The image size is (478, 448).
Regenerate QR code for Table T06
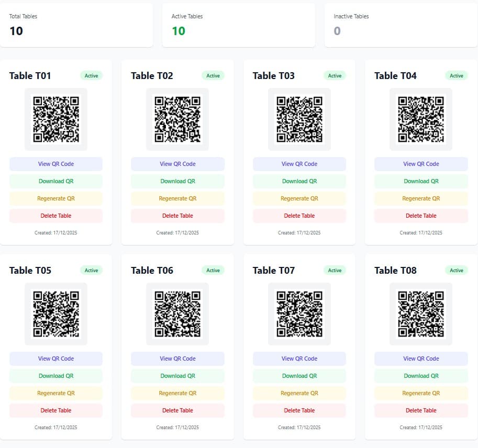(x=177, y=393)
